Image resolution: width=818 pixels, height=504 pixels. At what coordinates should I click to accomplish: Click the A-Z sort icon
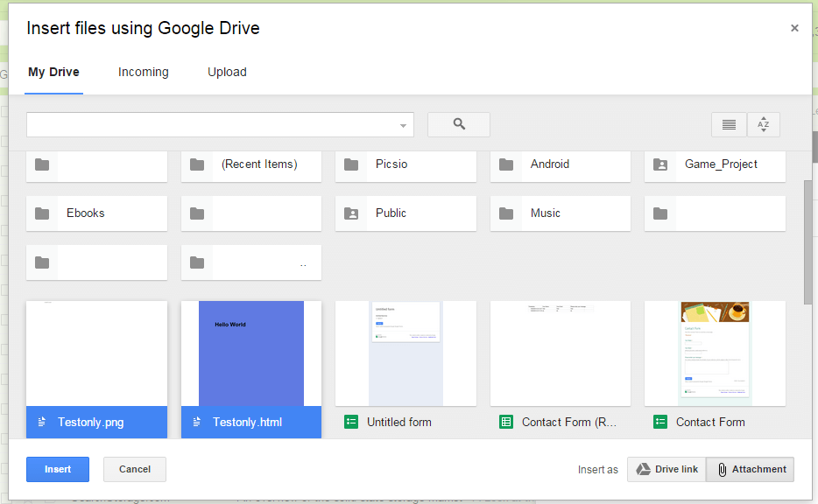coord(763,123)
